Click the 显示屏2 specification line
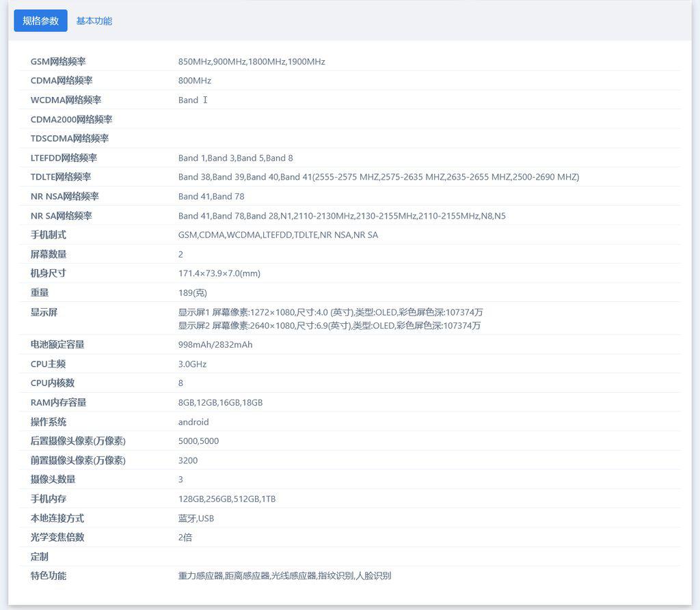Screen dimensions: 700x610 pos(329,325)
